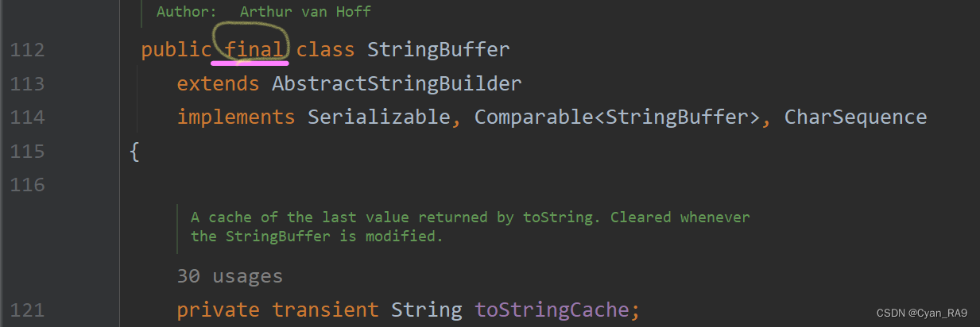Screen dimensions: 980x327
Task: Click the implements keyword on line 114
Action: point(236,117)
